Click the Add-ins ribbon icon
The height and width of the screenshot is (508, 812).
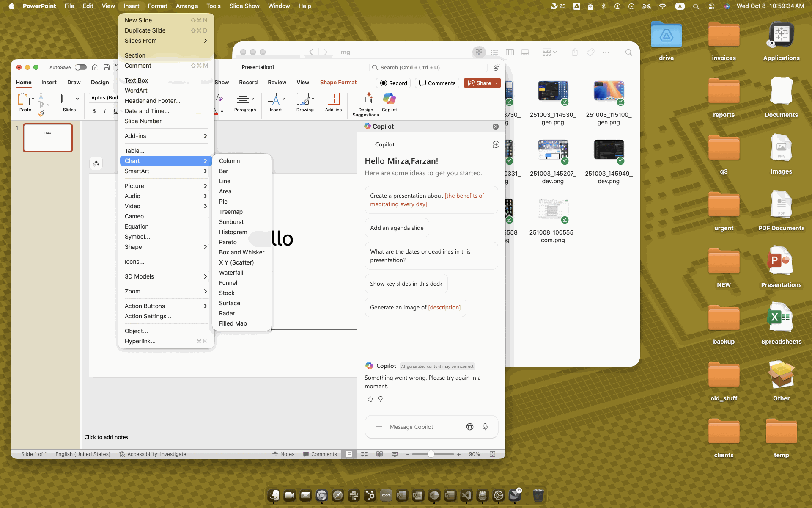point(333,100)
